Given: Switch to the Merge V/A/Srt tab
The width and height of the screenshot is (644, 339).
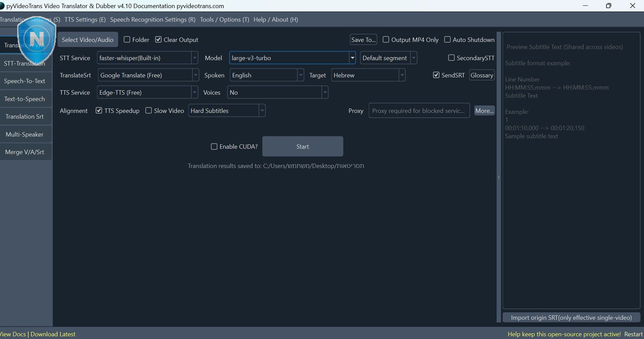Looking at the screenshot, I should (x=25, y=152).
